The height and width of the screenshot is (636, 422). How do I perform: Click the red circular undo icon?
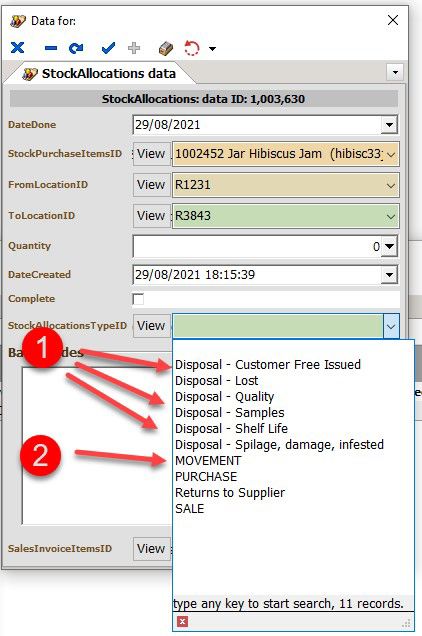[x=192, y=48]
